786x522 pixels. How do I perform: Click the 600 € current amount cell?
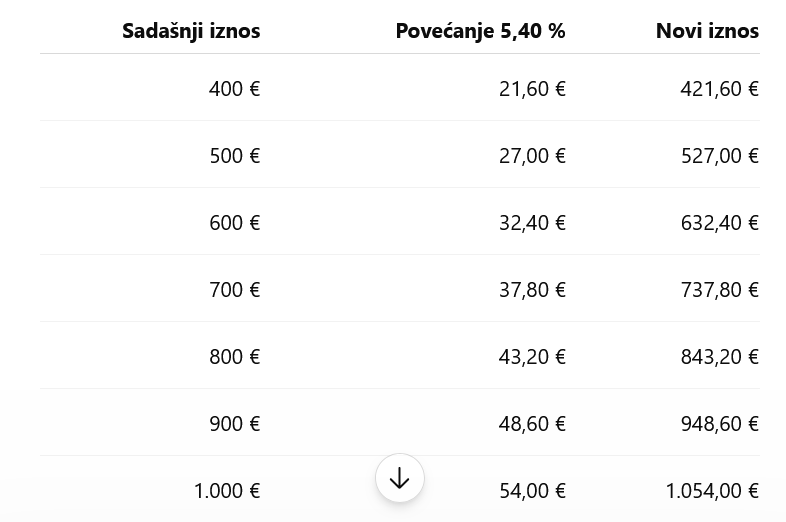235,223
